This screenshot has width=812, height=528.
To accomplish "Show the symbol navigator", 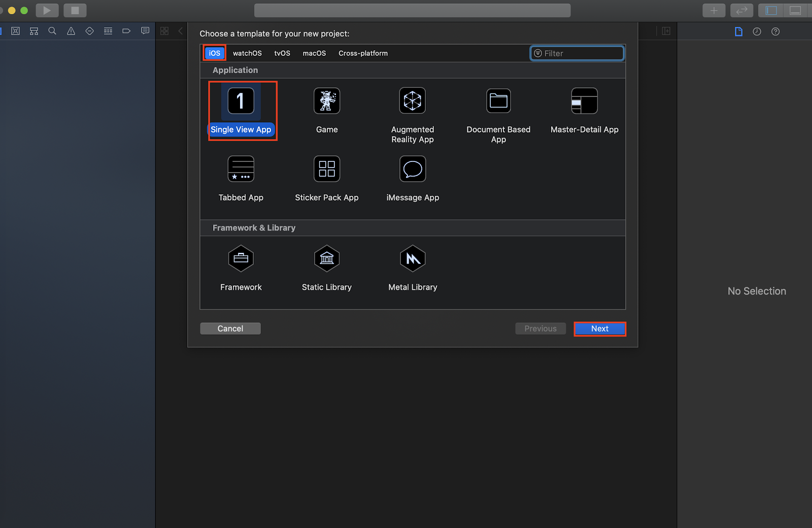I will (34, 31).
